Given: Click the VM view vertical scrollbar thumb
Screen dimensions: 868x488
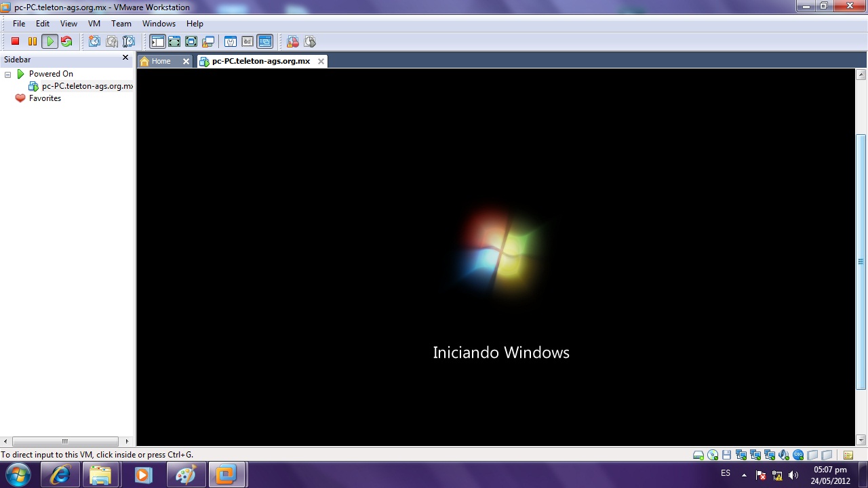Looking at the screenshot, I should pyautogui.click(x=861, y=262).
